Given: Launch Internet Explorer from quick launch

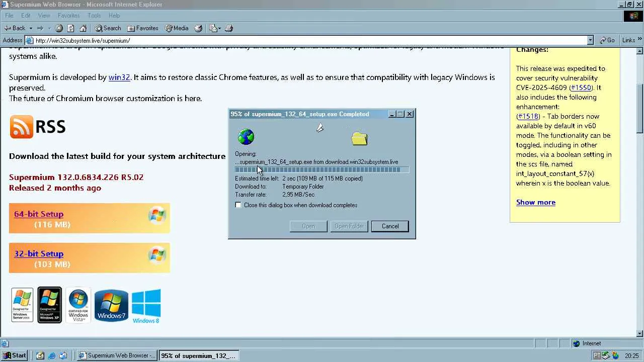Looking at the screenshot, I should pos(51,355).
